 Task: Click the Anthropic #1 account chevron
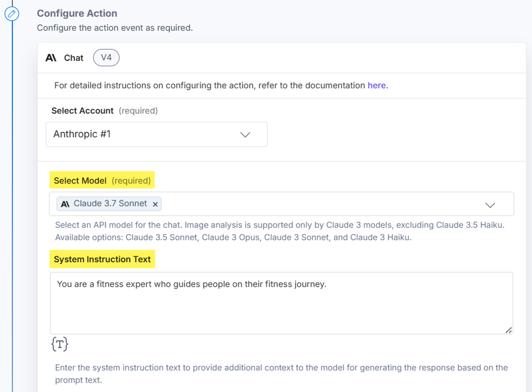click(x=245, y=135)
